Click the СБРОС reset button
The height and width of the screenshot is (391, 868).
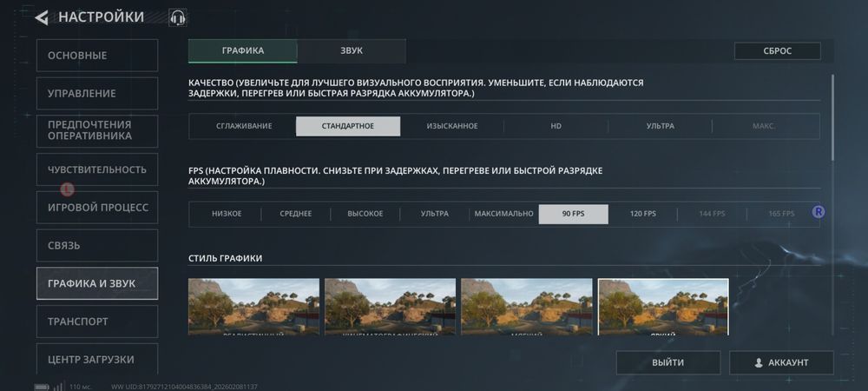[x=777, y=51]
